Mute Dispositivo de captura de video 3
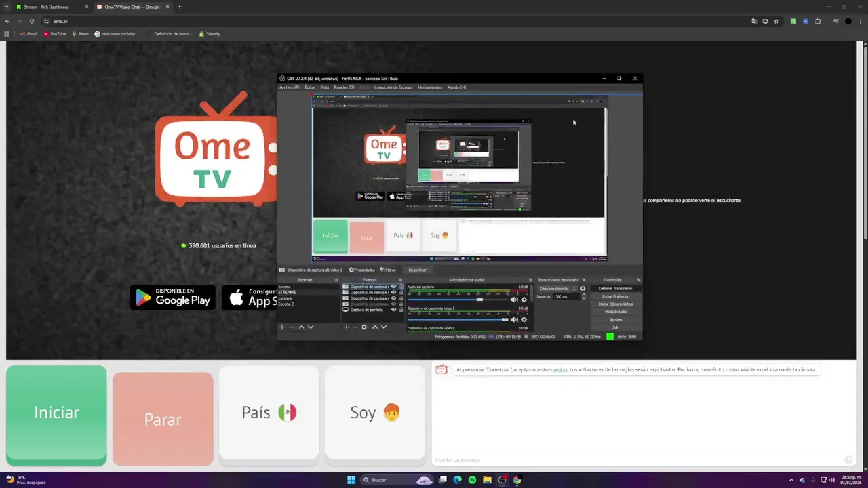 click(514, 319)
